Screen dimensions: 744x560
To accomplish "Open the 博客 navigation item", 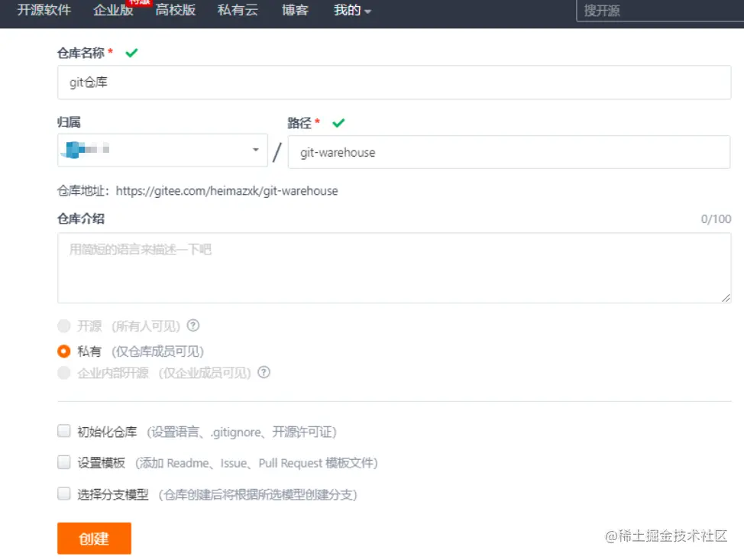I will pyautogui.click(x=295, y=10).
